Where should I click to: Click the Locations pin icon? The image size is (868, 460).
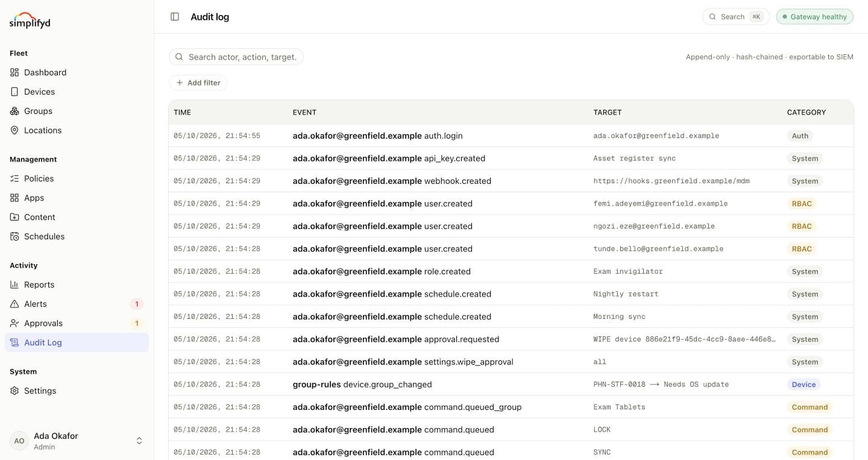pyautogui.click(x=14, y=130)
